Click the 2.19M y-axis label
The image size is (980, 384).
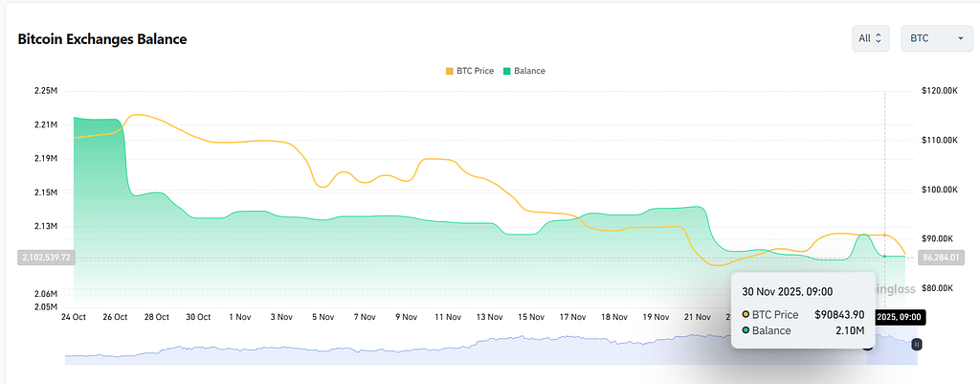click(46, 158)
